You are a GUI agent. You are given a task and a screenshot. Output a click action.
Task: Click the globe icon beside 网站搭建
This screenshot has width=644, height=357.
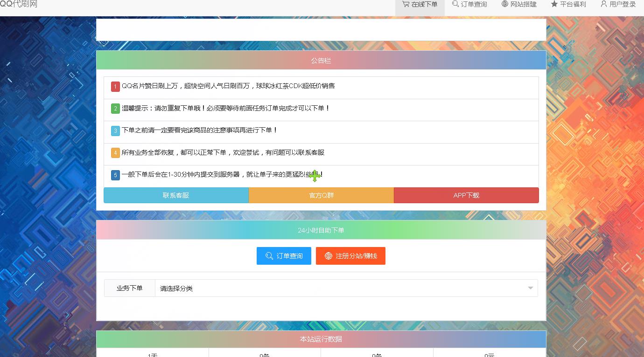pyautogui.click(x=505, y=4)
